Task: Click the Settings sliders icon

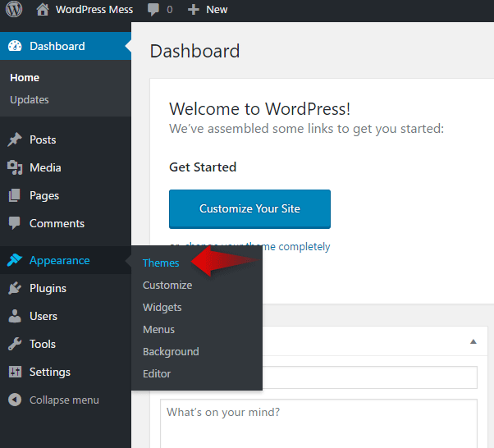Action: click(15, 373)
